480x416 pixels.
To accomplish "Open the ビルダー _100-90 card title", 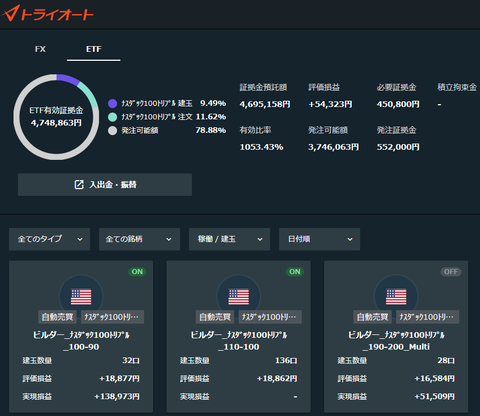I will pos(81,341).
